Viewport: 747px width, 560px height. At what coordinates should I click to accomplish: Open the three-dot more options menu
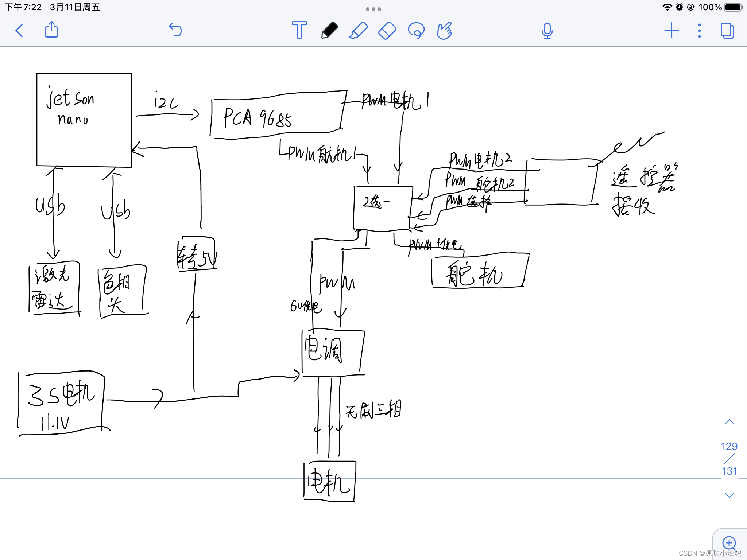(699, 31)
